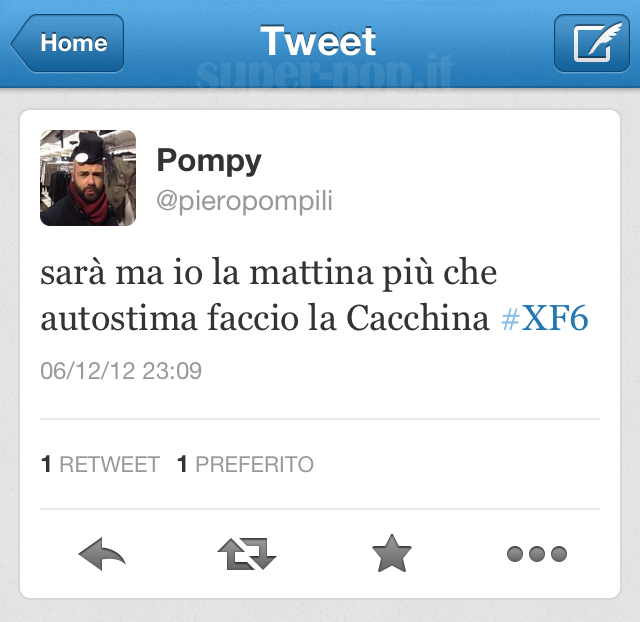This screenshot has height=622, width=640.
Task: Compose a new tweet with quill icon
Action: pyautogui.click(x=592, y=43)
